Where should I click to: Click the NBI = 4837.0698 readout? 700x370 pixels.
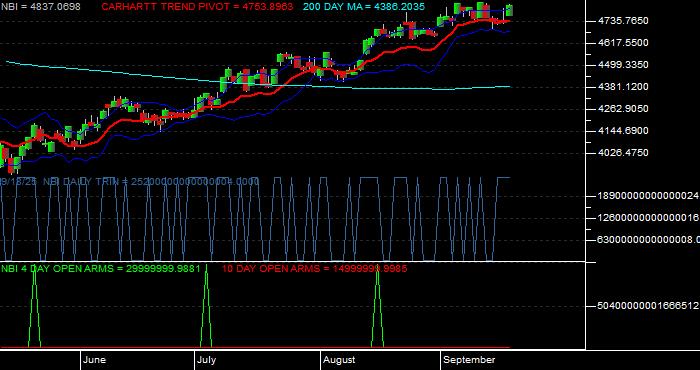pyautogui.click(x=41, y=7)
